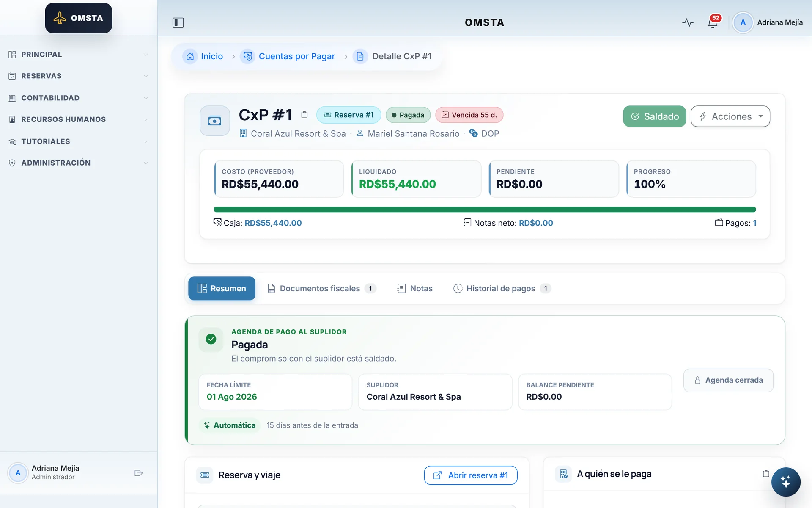Expand the RECURSOS HUMANOS sidebar section
The width and height of the screenshot is (812, 508).
click(x=79, y=119)
